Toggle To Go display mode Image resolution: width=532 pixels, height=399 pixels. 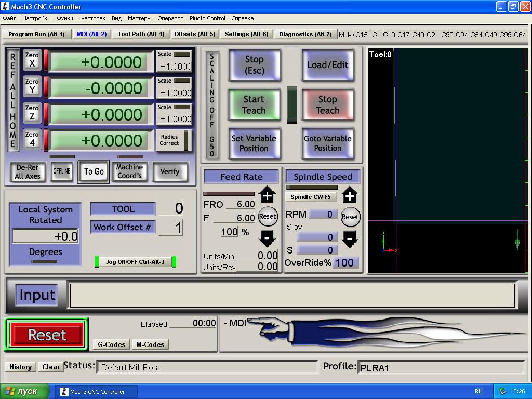94,171
